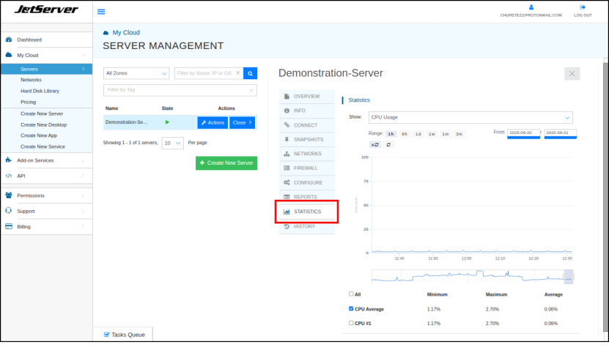Click the user account profile icon
Screen dimensions: 609x364
click(531, 7)
